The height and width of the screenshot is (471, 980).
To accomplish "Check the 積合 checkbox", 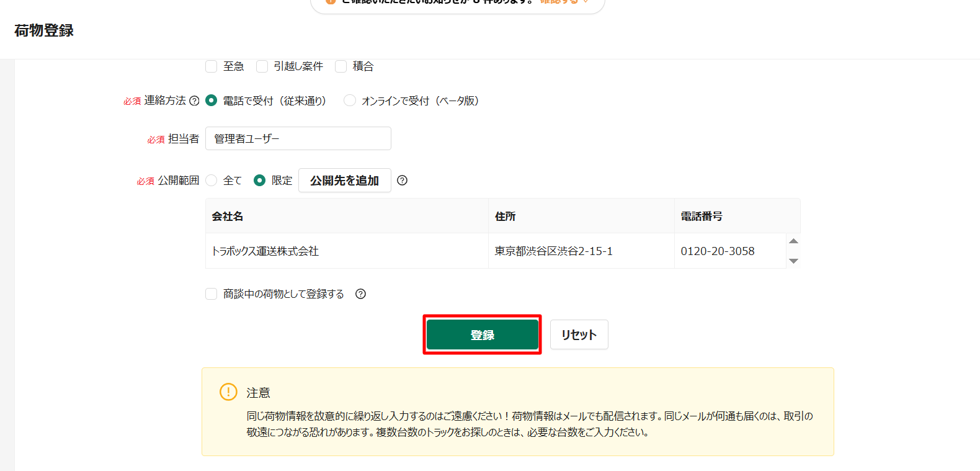I will pyautogui.click(x=341, y=66).
